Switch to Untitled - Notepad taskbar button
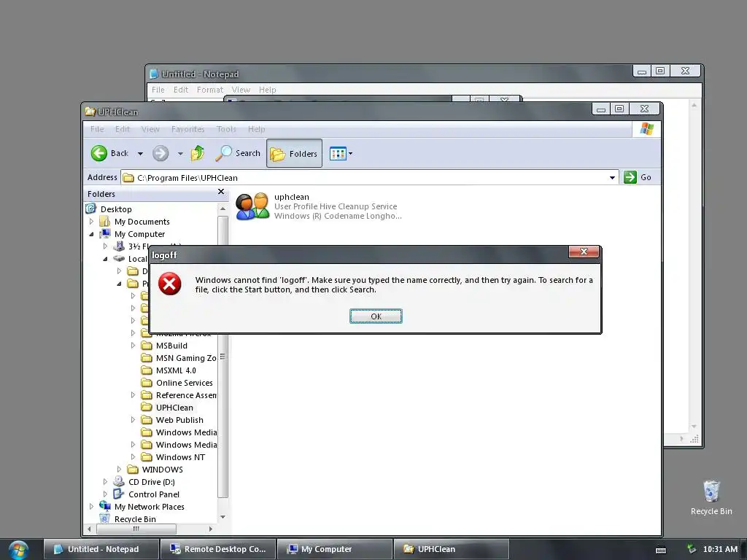747x560 pixels. (101, 549)
